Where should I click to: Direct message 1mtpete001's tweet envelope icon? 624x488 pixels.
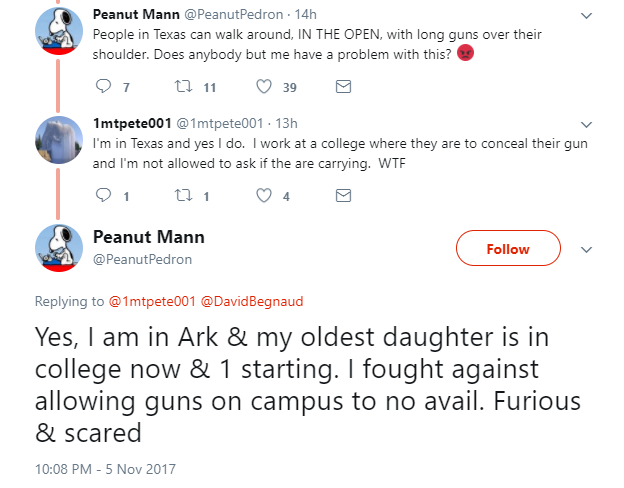pyautogui.click(x=343, y=197)
